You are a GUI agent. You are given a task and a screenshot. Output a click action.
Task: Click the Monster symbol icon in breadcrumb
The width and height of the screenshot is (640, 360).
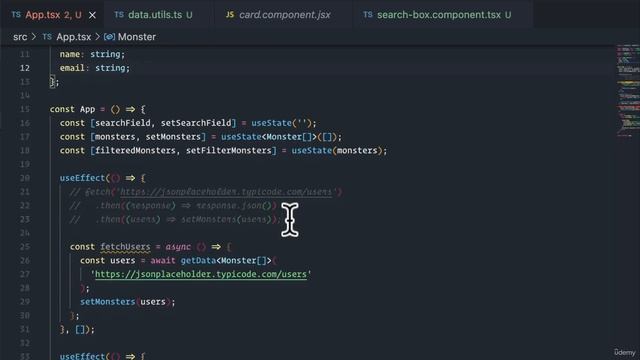click(109, 37)
